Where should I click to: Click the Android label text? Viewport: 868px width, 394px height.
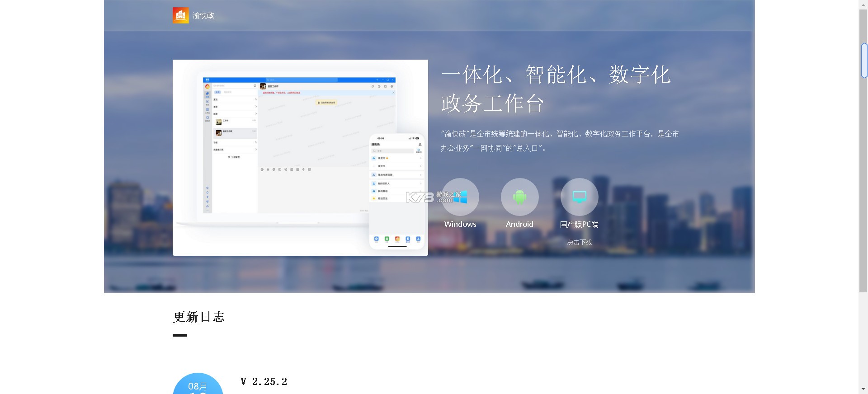pyautogui.click(x=519, y=224)
